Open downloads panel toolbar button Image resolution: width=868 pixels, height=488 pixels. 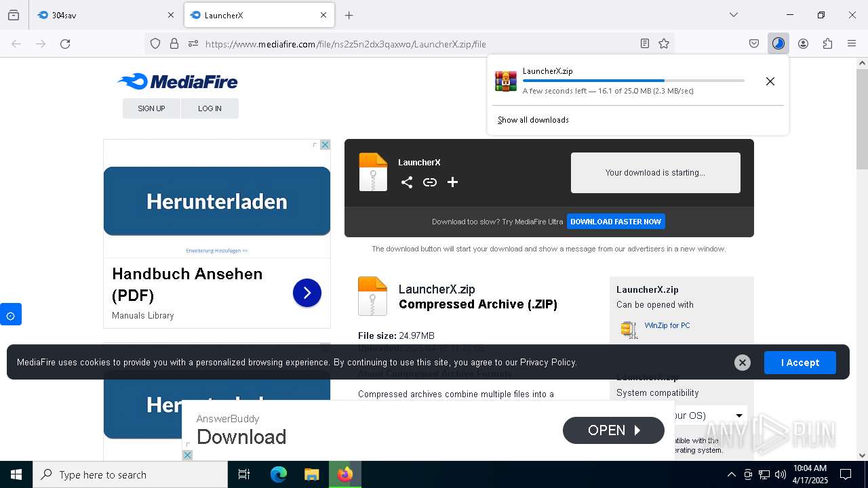pyautogui.click(x=778, y=43)
